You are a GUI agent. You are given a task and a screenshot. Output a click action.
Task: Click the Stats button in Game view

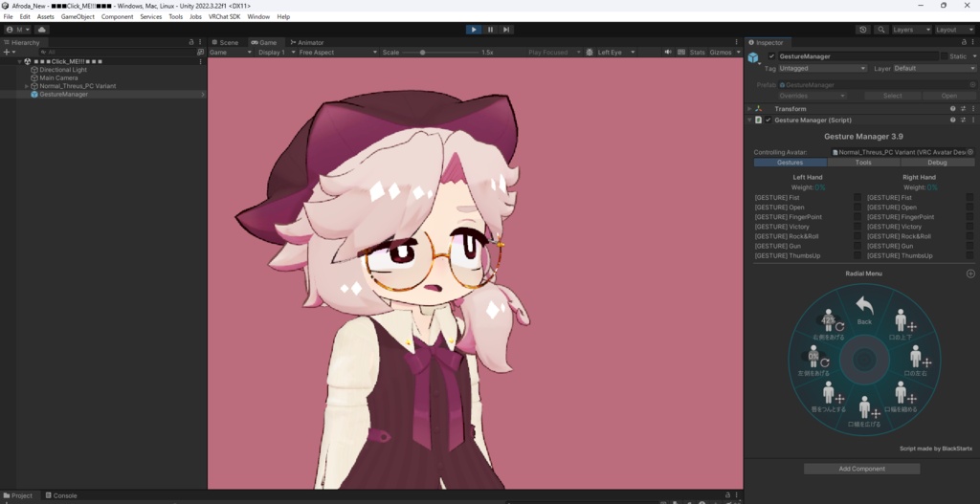point(697,53)
